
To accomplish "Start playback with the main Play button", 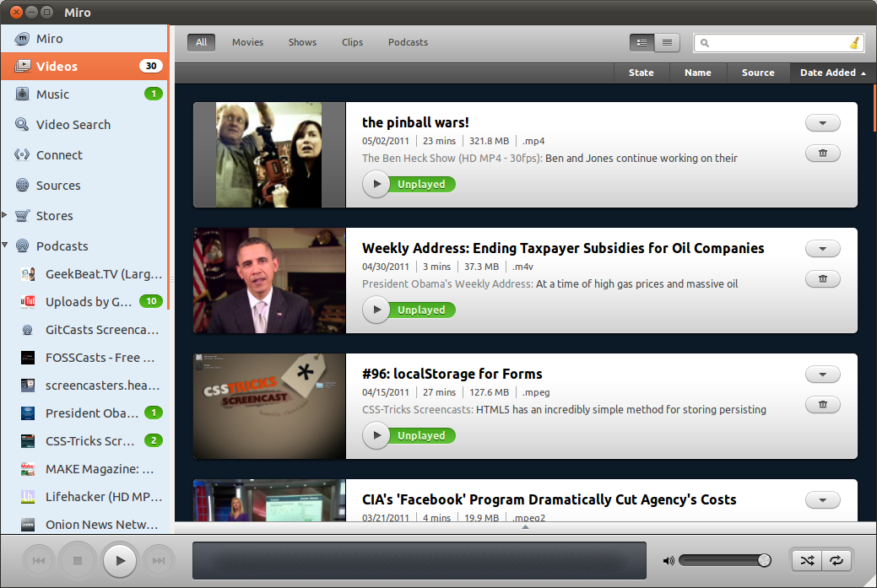I will (x=120, y=561).
